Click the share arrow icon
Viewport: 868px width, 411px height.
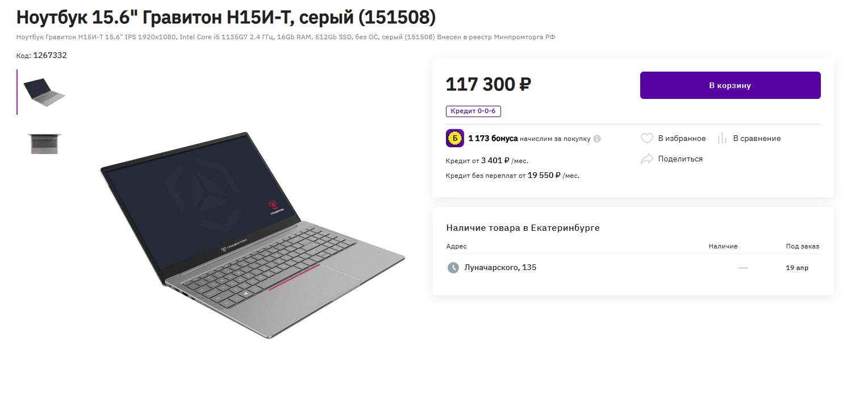[x=646, y=159]
